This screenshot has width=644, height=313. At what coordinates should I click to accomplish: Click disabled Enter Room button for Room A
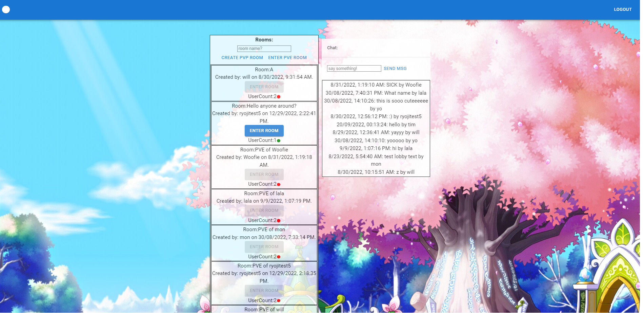[264, 87]
